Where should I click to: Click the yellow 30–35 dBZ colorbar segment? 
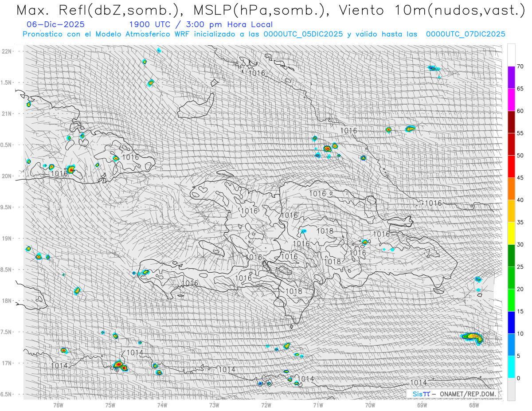pos(511,233)
